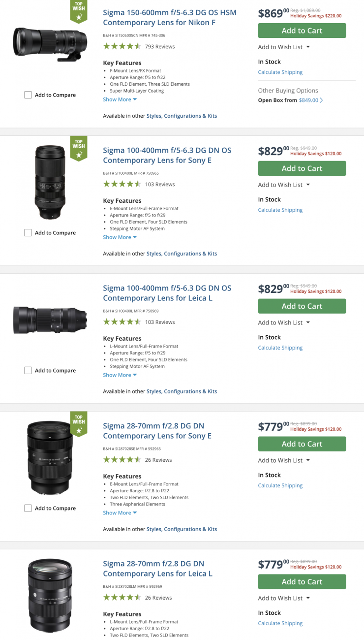This screenshot has width=364, height=640.
Task: Check Add to Compare for 100-400mm Sony E
Action: tap(28, 233)
